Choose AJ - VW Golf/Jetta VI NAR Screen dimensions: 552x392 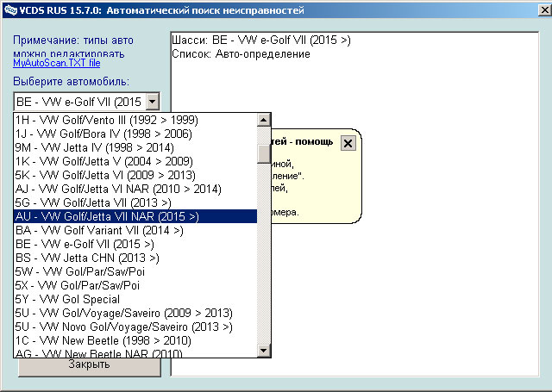pyautogui.click(x=118, y=189)
